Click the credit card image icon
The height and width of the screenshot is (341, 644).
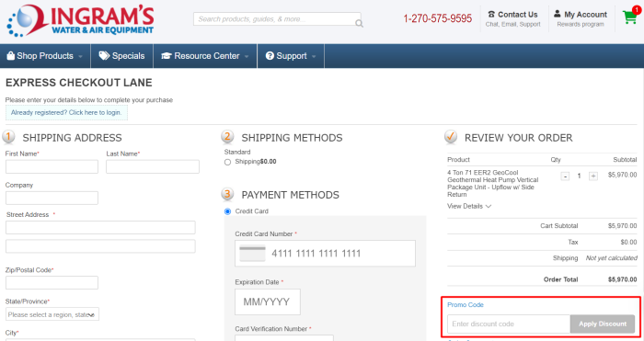click(x=252, y=253)
